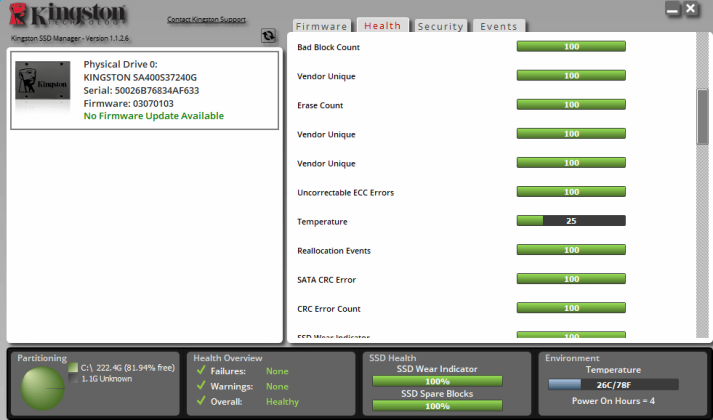Click the Reallocation Events label

pos(334,251)
